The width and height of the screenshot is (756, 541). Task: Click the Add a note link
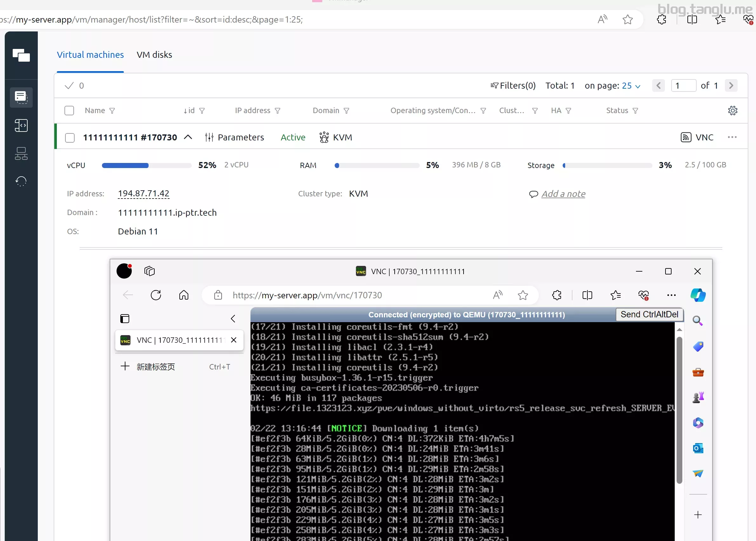tap(563, 194)
